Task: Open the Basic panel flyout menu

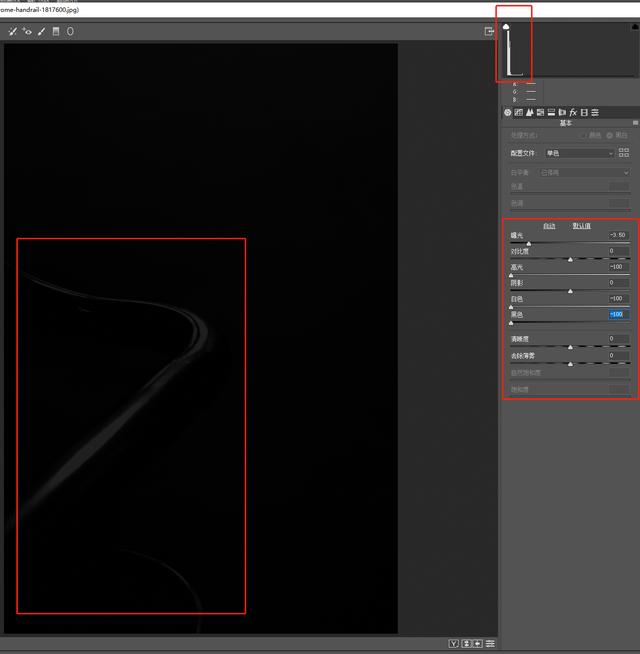Action: pyautogui.click(x=635, y=123)
